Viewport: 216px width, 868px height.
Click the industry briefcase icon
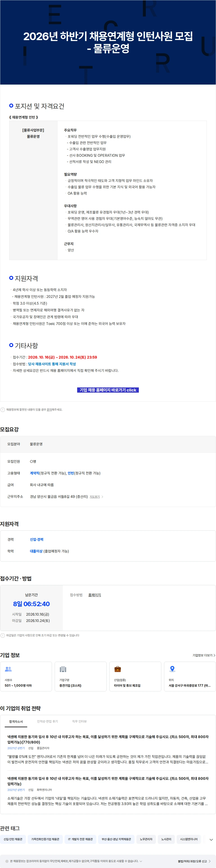pyautogui.click(x=117, y=669)
